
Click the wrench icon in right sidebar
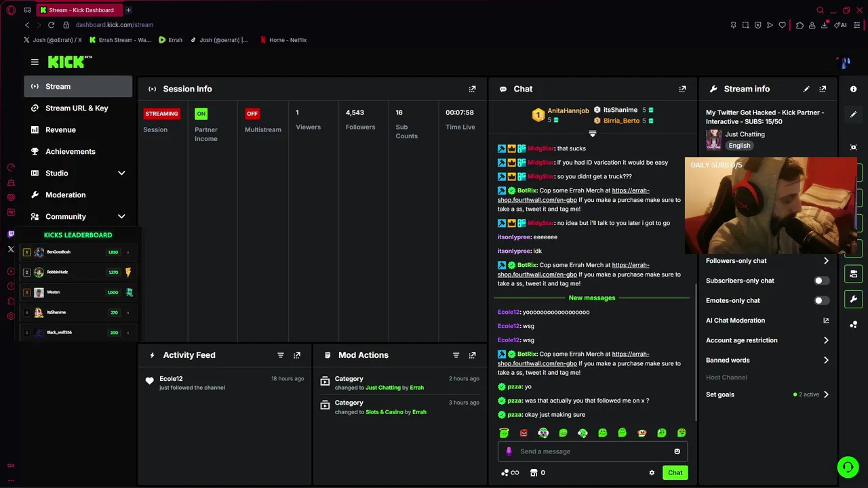click(x=853, y=299)
